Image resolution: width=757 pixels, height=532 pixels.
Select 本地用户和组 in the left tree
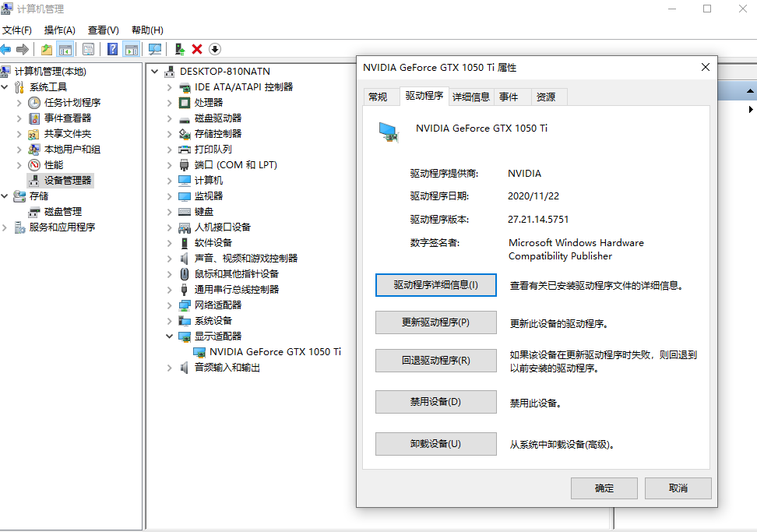click(72, 150)
